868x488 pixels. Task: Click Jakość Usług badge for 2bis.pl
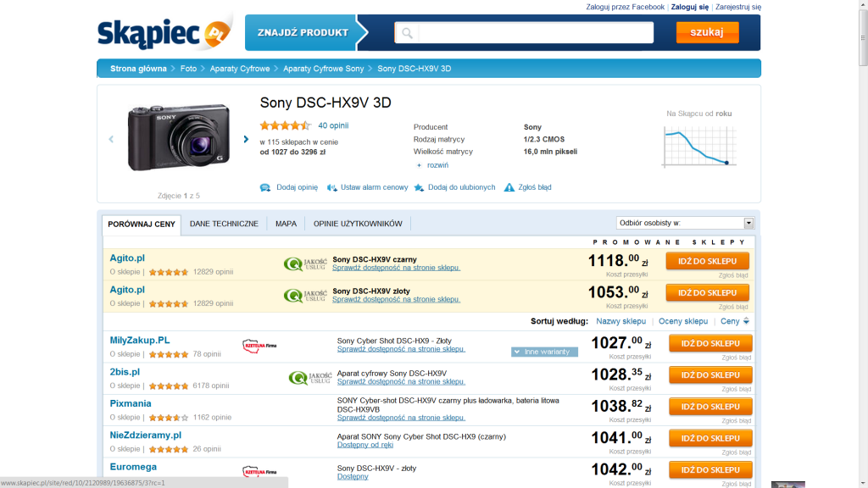pyautogui.click(x=310, y=378)
